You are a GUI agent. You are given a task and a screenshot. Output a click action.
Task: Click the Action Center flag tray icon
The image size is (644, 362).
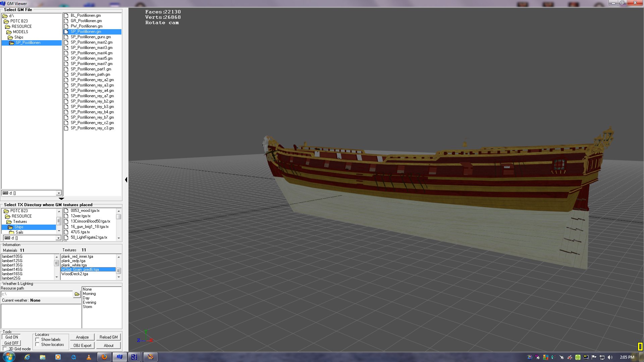(x=594, y=357)
